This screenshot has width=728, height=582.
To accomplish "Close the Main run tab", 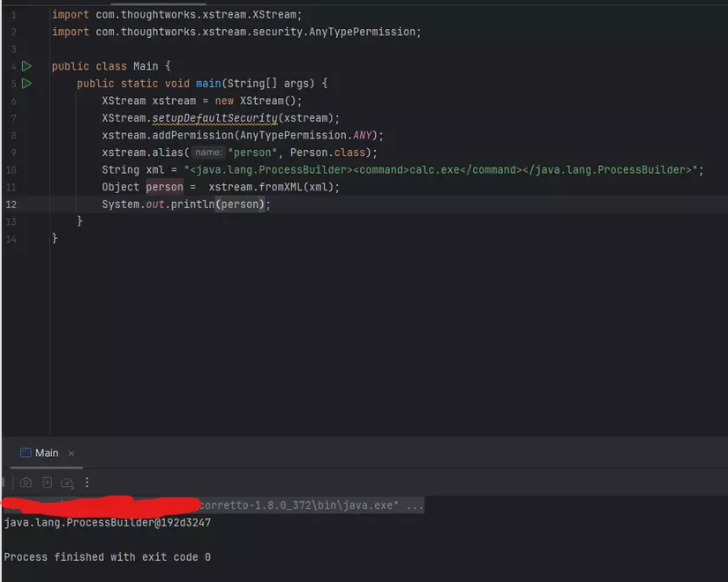I will click(71, 453).
